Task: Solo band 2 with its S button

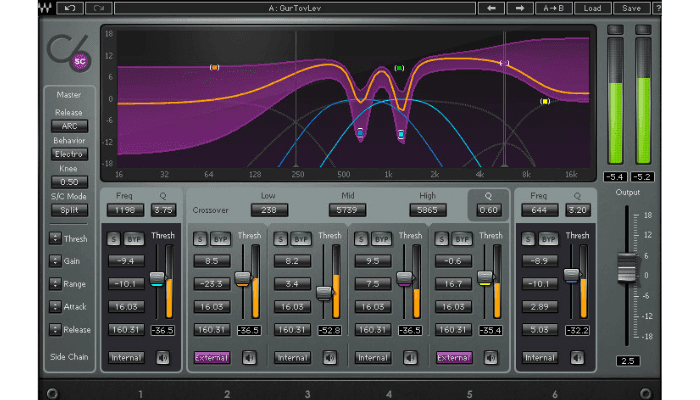Action: 200,239
